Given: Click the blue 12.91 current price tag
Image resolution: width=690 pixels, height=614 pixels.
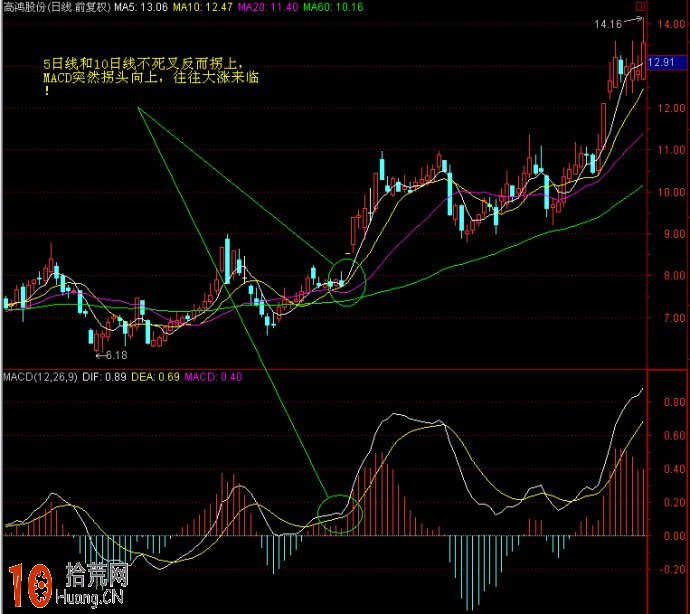Looking at the screenshot, I should pos(667,62).
